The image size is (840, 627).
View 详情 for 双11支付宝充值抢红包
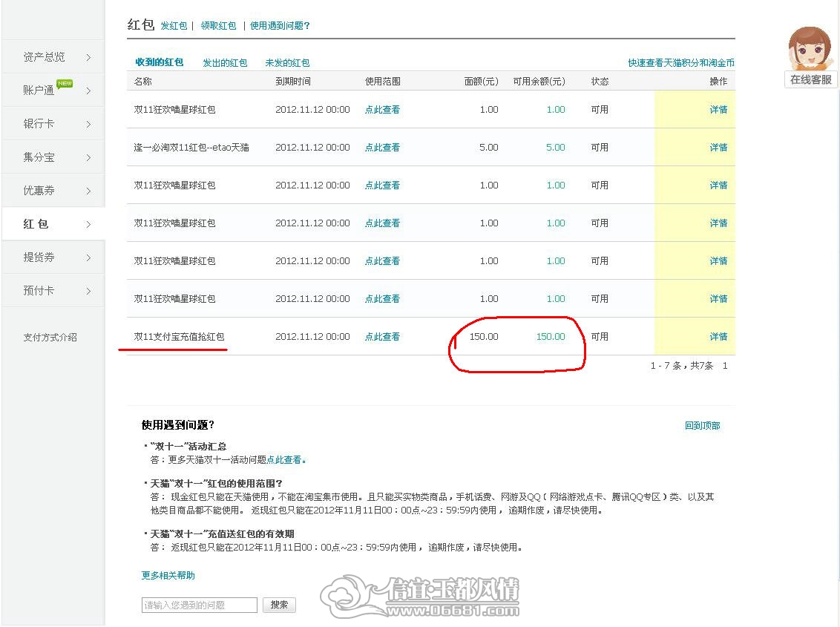coord(718,337)
